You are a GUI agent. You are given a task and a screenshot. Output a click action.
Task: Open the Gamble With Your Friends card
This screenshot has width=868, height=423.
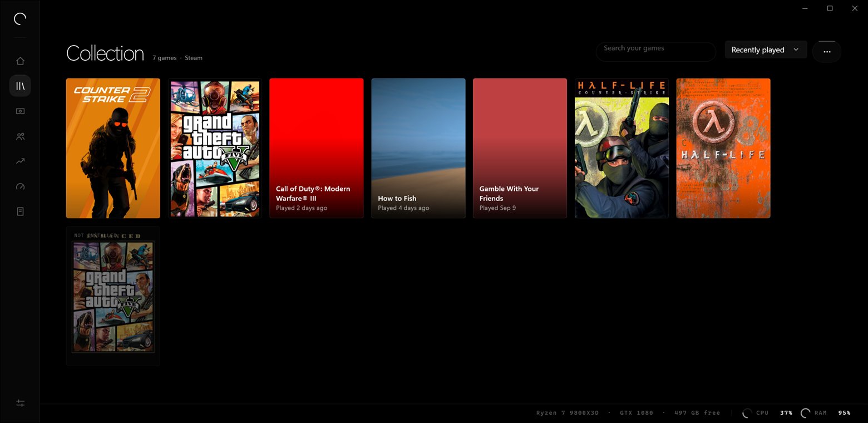pyautogui.click(x=520, y=148)
